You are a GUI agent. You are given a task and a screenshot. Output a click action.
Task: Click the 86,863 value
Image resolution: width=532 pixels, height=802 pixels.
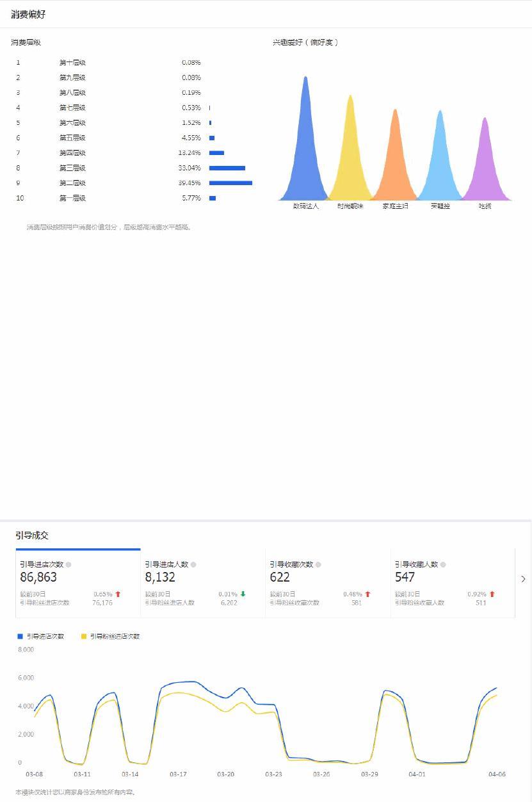[38, 577]
